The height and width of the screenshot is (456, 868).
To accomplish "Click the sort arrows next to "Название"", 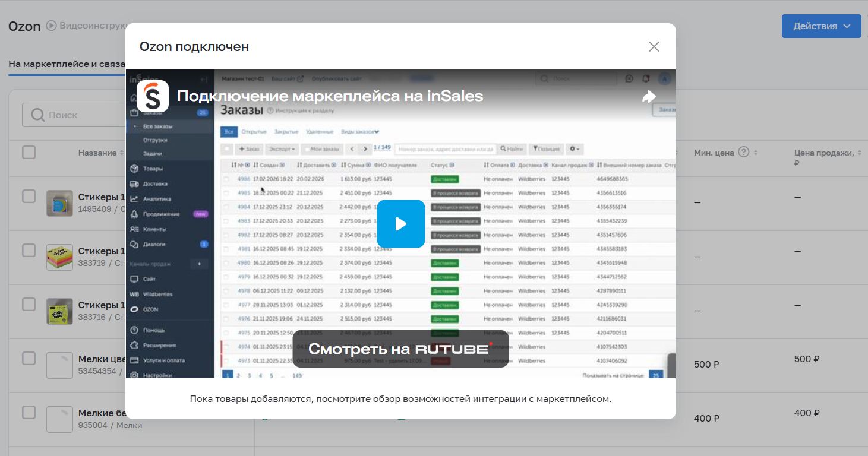I will click(122, 153).
